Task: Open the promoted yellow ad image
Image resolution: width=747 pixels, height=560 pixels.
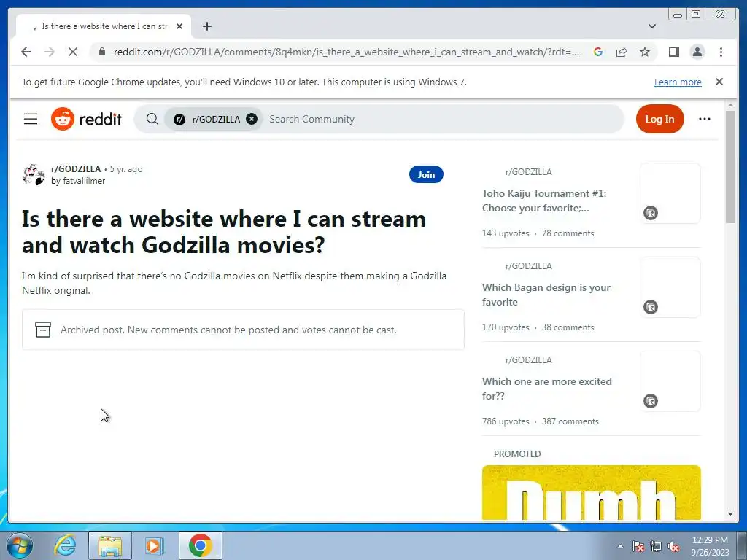Action: coord(591,492)
